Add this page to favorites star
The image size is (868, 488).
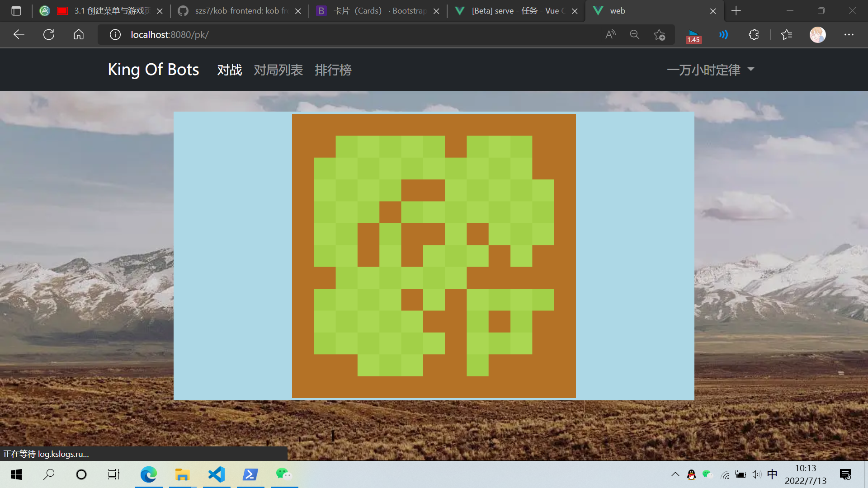[x=660, y=34]
